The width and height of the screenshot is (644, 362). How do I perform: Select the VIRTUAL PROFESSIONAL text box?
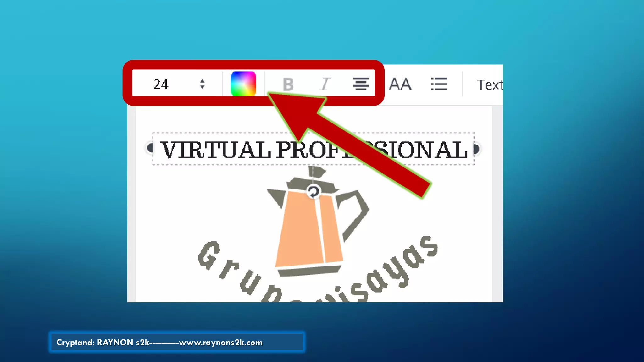(x=220, y=150)
